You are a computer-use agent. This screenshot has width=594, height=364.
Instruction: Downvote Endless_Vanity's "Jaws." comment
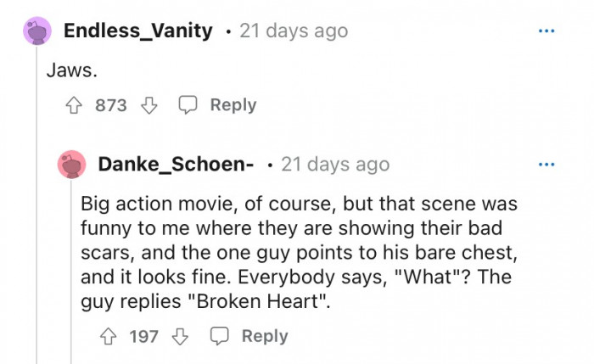[149, 105]
